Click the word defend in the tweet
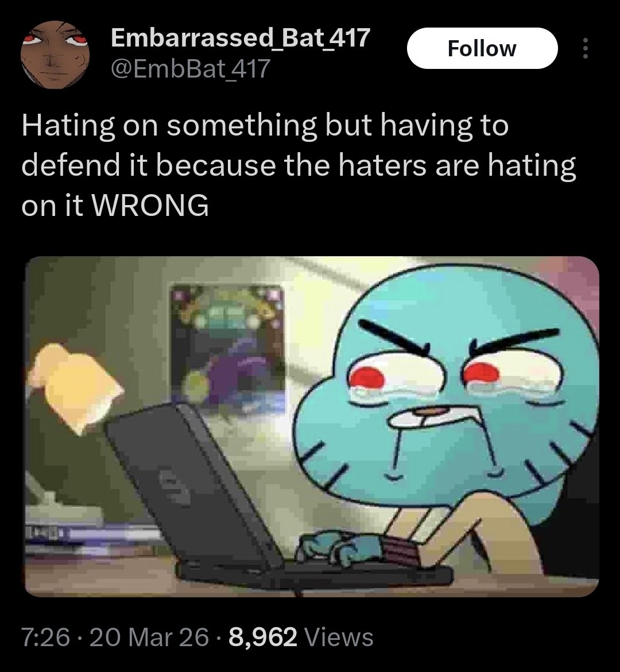 pyautogui.click(x=70, y=166)
